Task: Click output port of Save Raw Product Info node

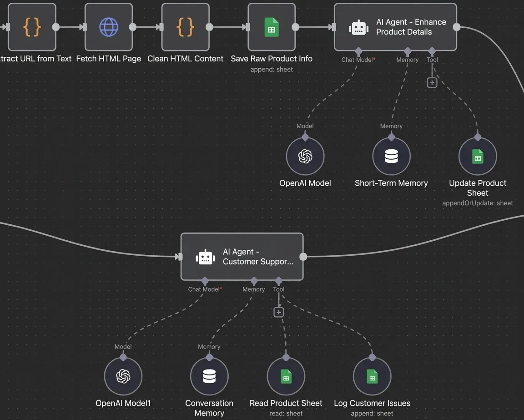Action: point(296,27)
